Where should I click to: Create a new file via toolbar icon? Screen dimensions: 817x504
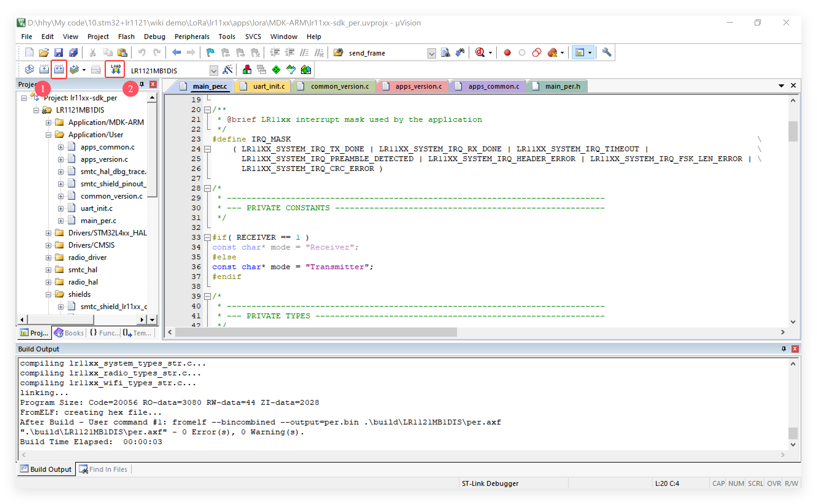pyautogui.click(x=29, y=52)
